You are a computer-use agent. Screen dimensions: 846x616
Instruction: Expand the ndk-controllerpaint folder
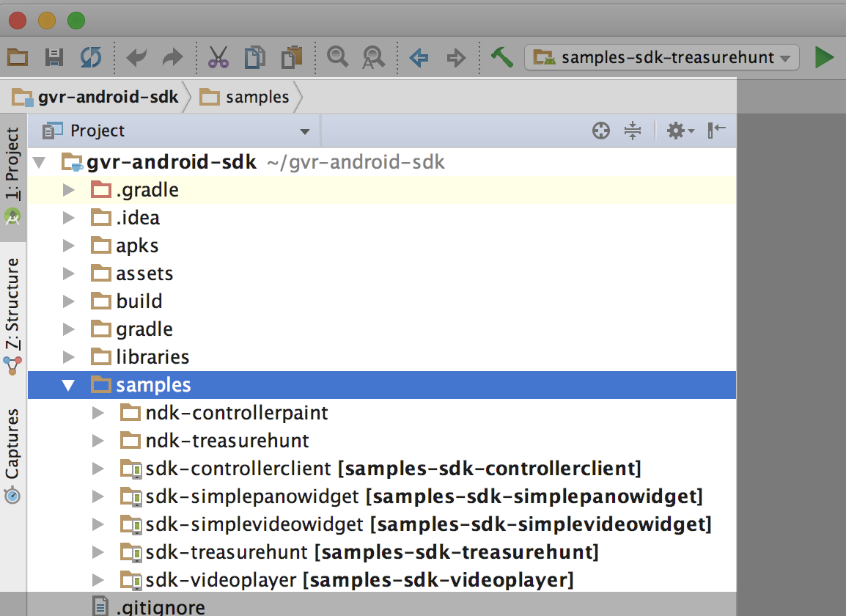(x=98, y=413)
